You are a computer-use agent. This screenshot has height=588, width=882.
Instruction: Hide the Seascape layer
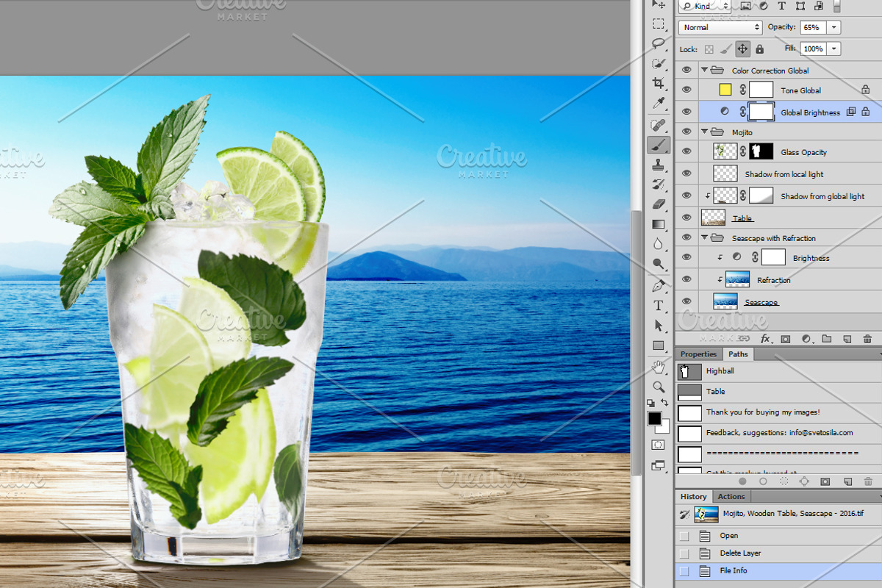coord(686,301)
